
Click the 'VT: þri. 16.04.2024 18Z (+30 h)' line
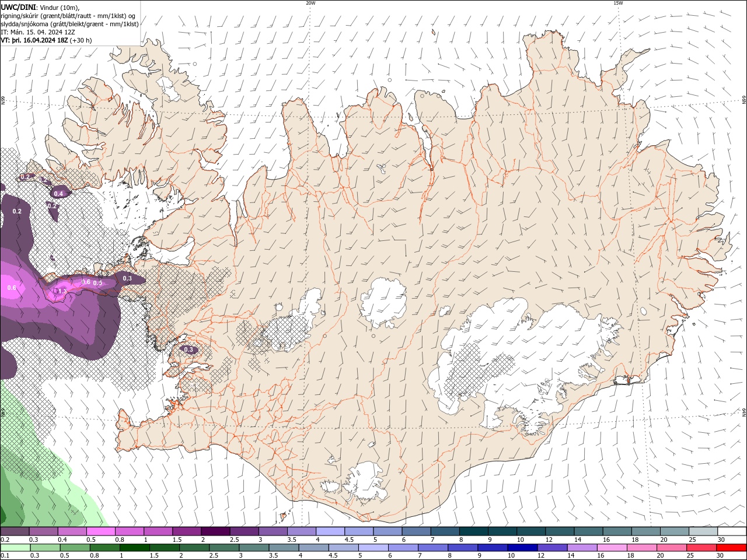46,40
